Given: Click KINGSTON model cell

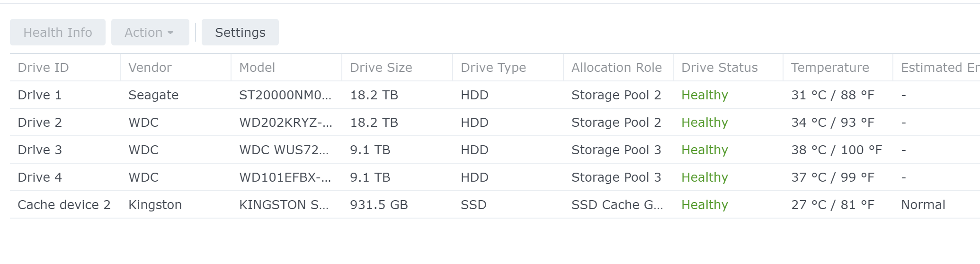Looking at the screenshot, I should point(284,205).
